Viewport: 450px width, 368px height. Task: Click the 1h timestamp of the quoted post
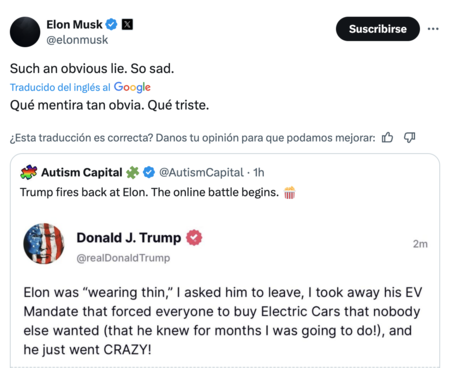259,172
